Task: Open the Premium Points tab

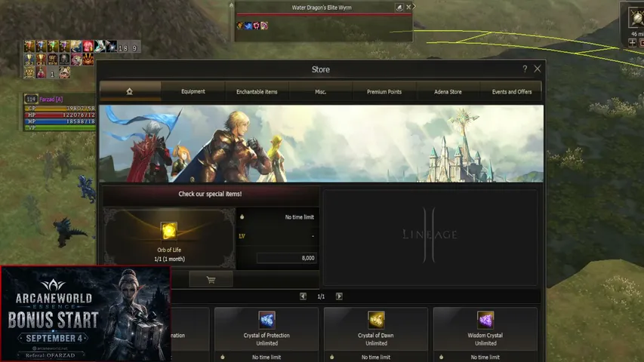Action: [384, 91]
